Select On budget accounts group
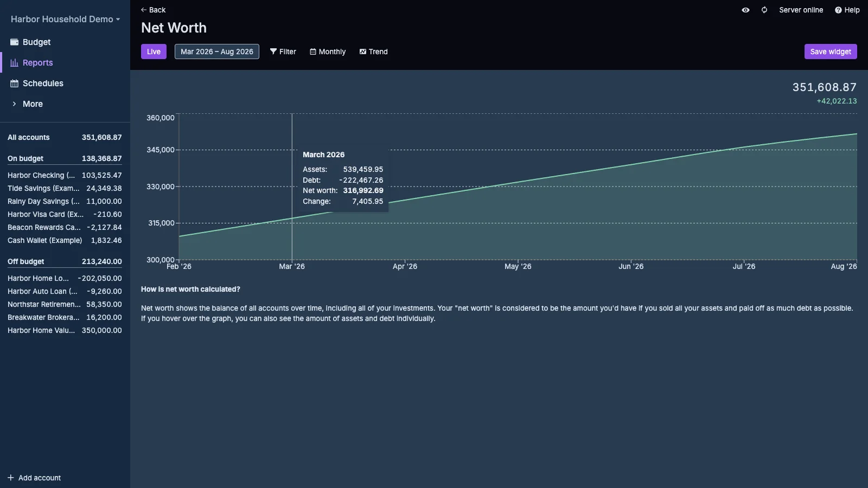This screenshot has height=488, width=868. point(65,158)
